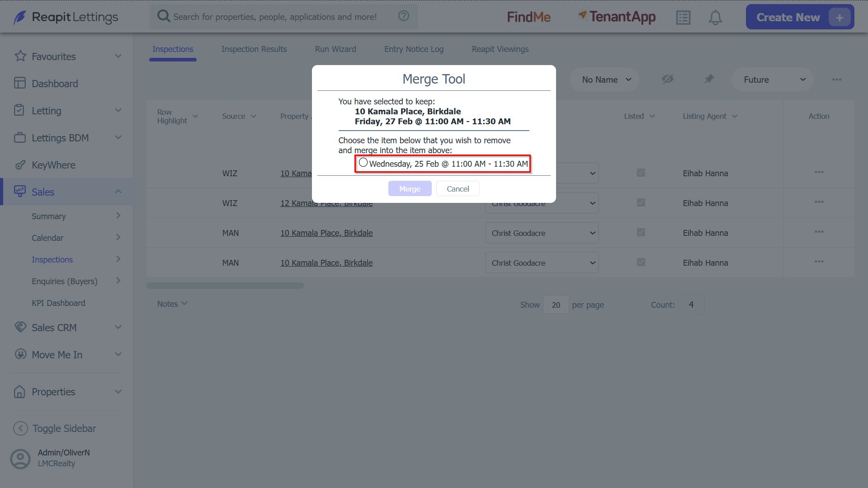Click the search help question mark icon
Screen dimensions: 868x488
[x=404, y=16]
